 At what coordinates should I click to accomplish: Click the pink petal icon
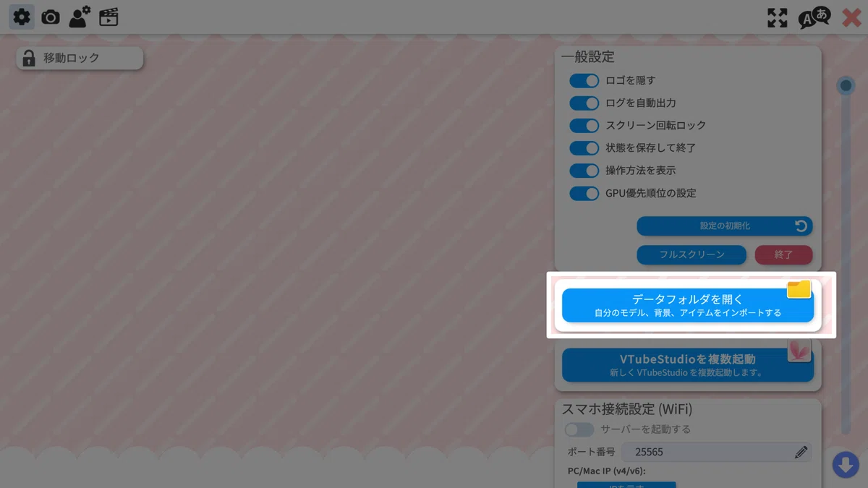pos(799,350)
